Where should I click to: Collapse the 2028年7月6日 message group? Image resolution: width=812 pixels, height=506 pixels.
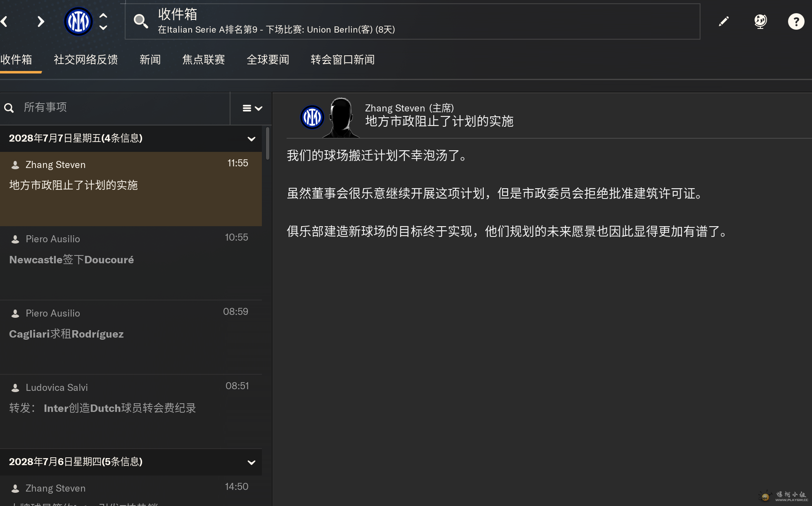pyautogui.click(x=251, y=462)
